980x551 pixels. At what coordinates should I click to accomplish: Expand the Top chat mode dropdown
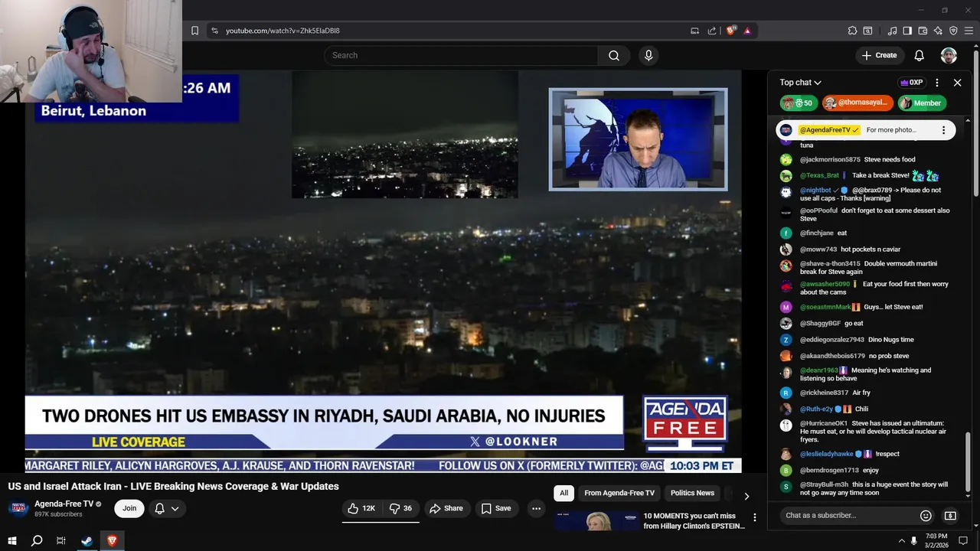[x=800, y=83]
